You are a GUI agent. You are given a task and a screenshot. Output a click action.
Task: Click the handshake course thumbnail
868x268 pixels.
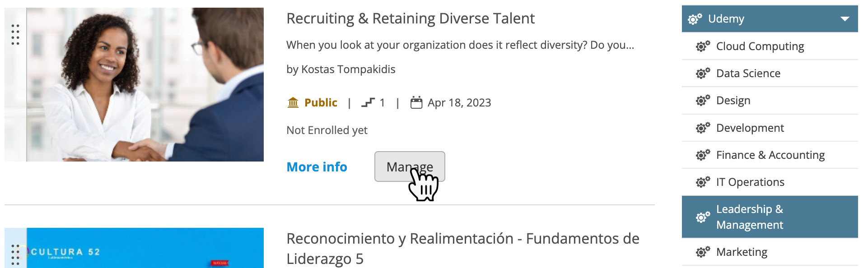coord(145,84)
